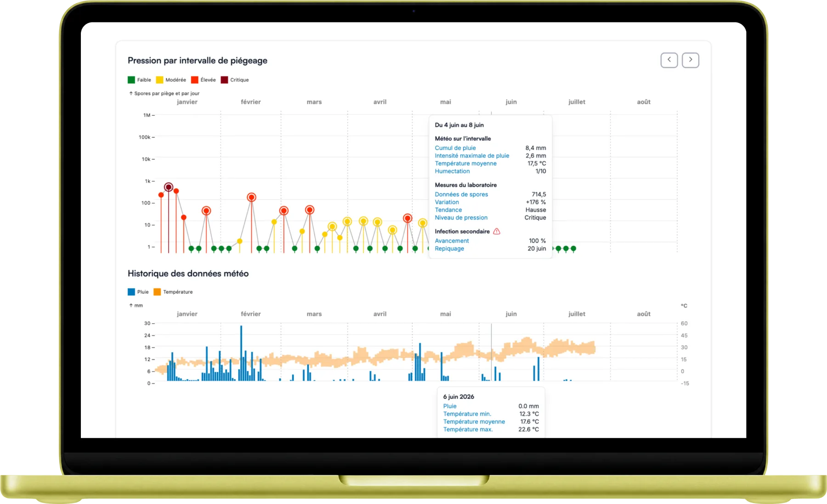The width and height of the screenshot is (827, 504).
Task: Open the Repiquage link in tooltip
Action: 449,248
